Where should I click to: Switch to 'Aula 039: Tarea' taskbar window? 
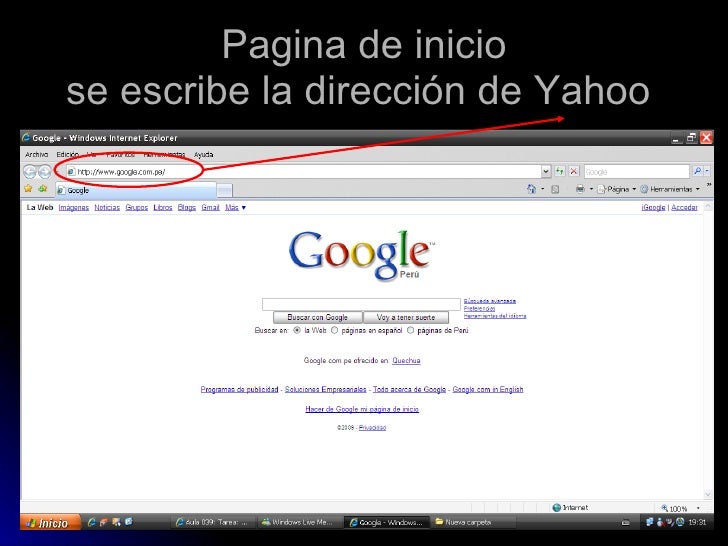(213, 522)
